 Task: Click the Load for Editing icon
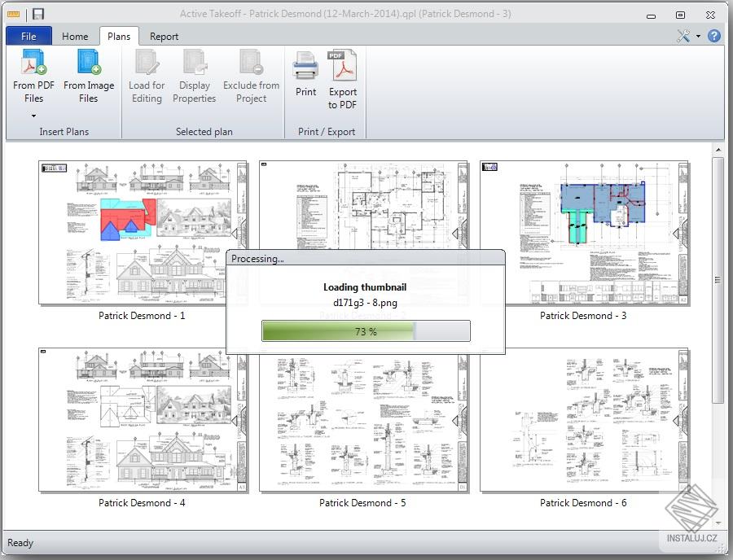[x=147, y=63]
